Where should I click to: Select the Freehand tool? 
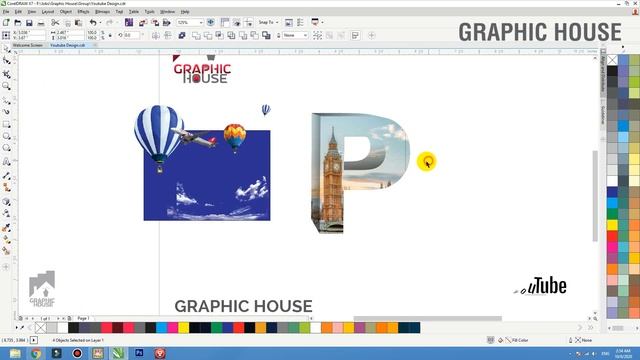[7, 100]
